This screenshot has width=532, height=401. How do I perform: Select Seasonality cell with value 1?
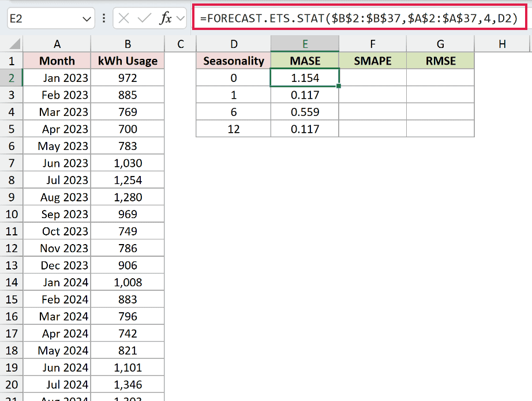[x=234, y=95]
